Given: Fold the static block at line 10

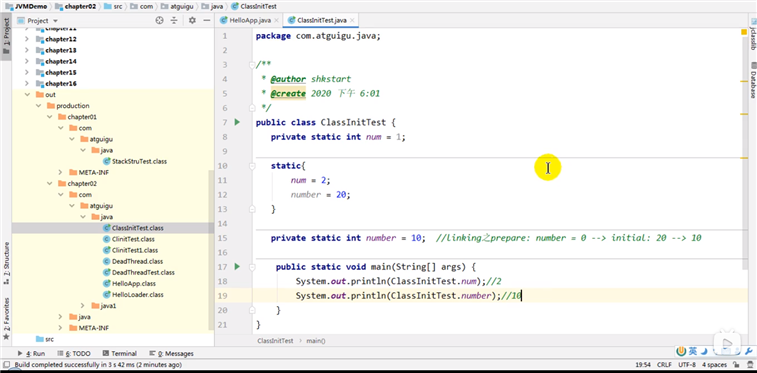Looking at the screenshot, I should tap(251, 166).
